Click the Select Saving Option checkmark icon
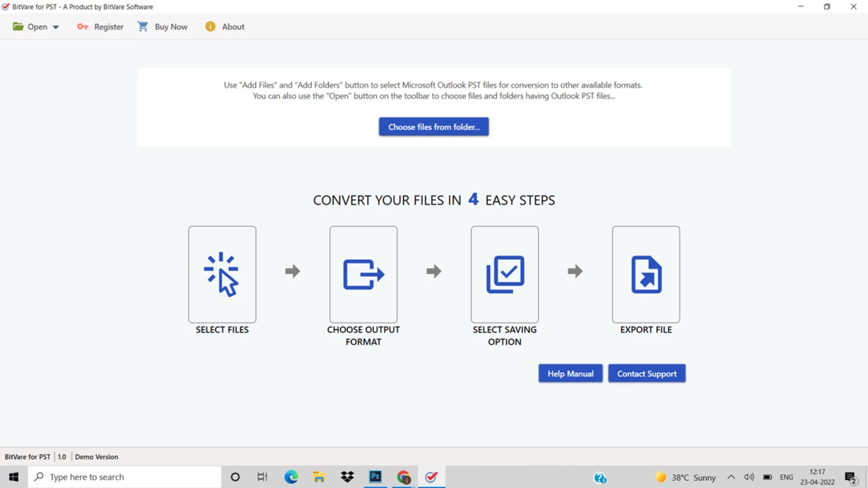The width and height of the screenshot is (868, 488). pos(505,274)
